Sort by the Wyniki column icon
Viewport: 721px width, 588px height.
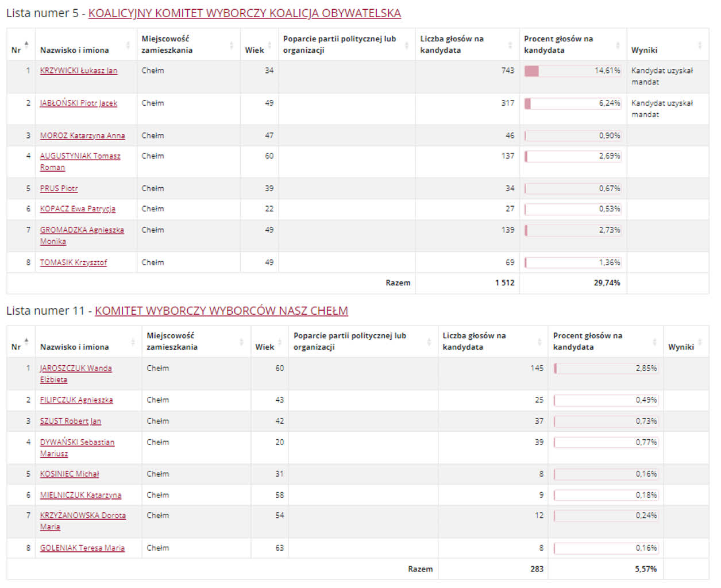click(x=700, y=44)
